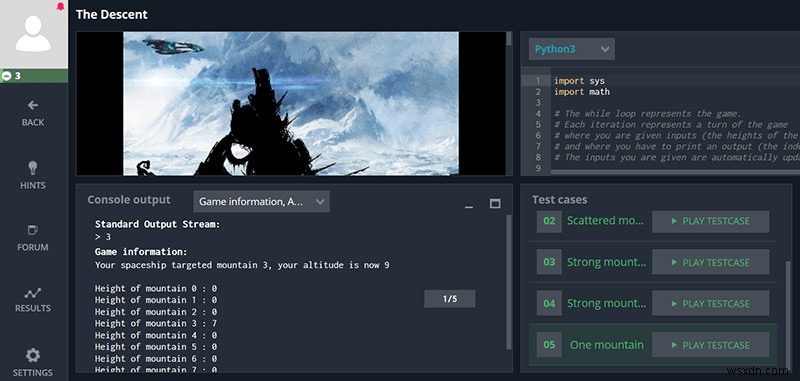Image resolution: width=800 pixels, height=381 pixels.
Task: Place cursor on 'import math' line
Action: [582, 92]
